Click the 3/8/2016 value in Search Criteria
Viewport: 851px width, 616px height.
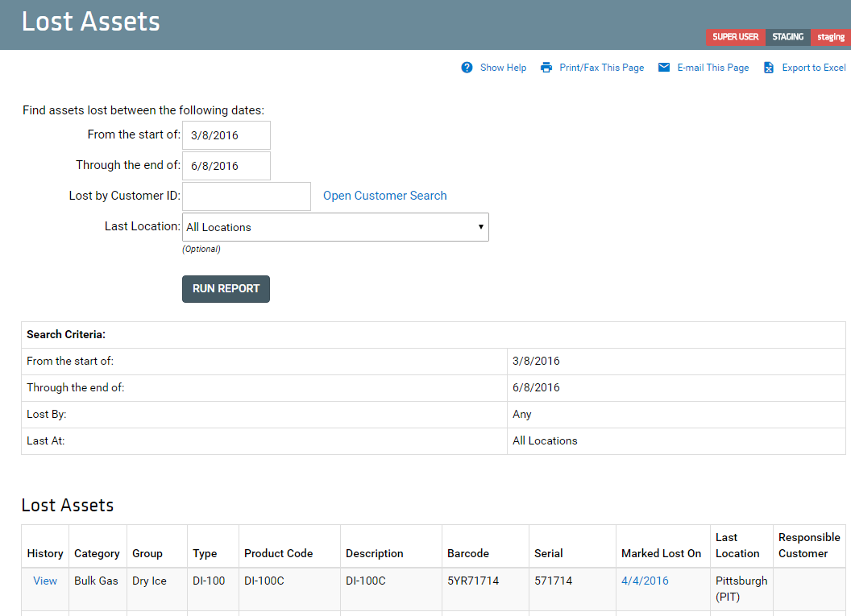(536, 361)
